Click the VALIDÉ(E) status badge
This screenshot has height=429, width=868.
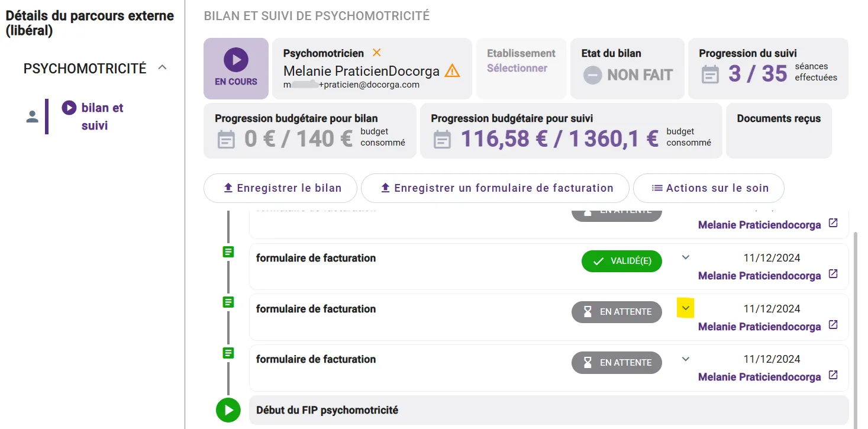[x=621, y=261]
